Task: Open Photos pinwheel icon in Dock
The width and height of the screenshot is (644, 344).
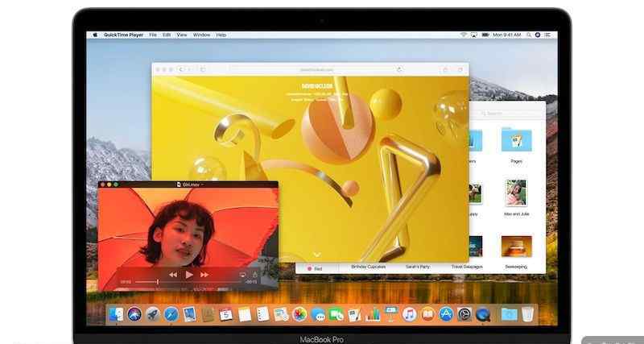Action: [299, 314]
